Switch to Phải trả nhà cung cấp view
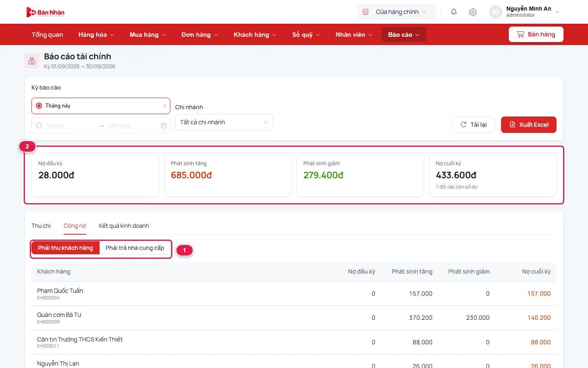This screenshot has height=368, width=588. coord(135,248)
